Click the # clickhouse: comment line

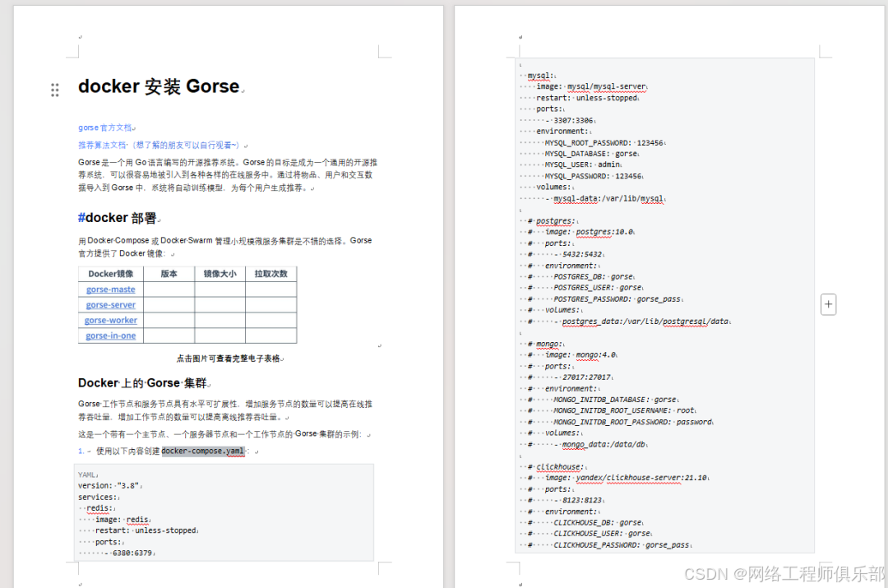556,467
